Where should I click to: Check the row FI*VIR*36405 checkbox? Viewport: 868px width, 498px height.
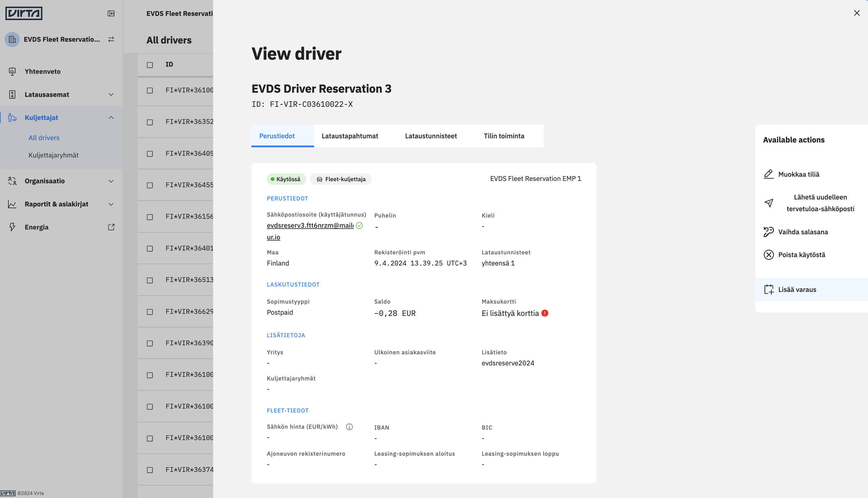tap(150, 154)
